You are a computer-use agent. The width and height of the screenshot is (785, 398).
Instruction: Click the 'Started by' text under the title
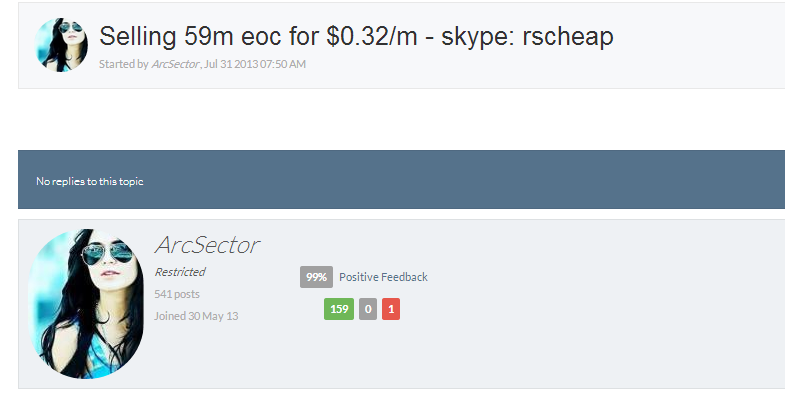point(124,64)
